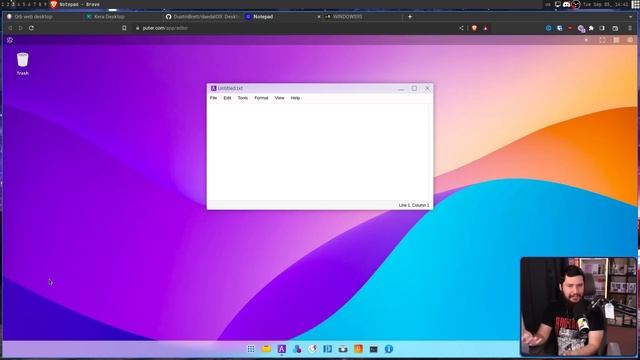Open the yellow file manager dock icon
The image size is (640, 360).
coord(266,349)
